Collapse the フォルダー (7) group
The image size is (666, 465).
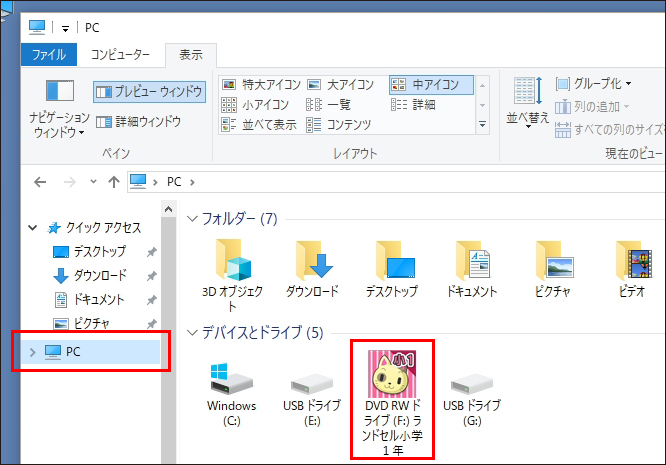click(x=192, y=219)
